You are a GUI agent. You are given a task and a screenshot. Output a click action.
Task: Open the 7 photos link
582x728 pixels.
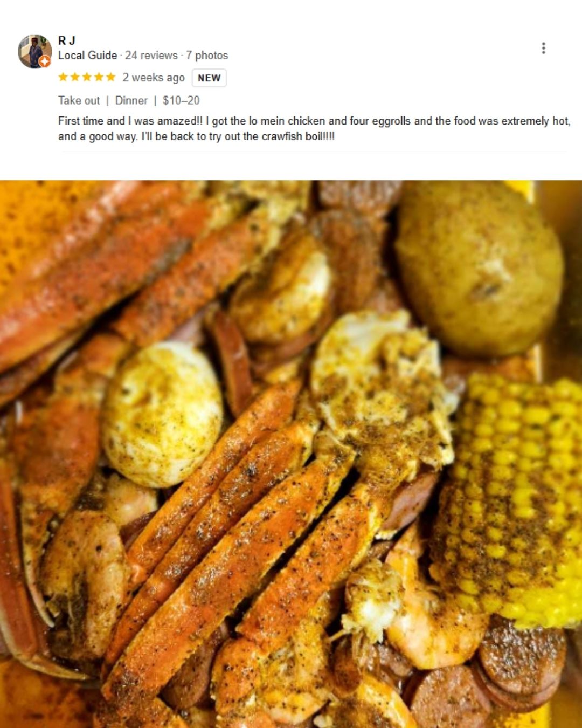[x=207, y=55]
